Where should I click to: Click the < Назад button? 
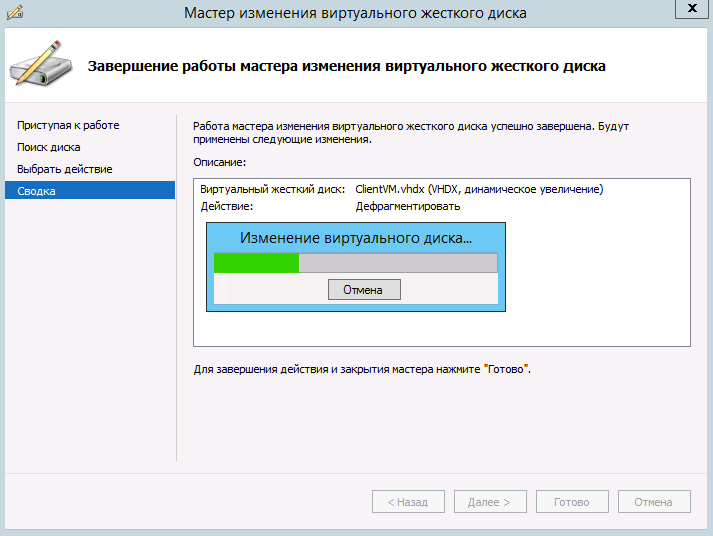tap(408, 502)
